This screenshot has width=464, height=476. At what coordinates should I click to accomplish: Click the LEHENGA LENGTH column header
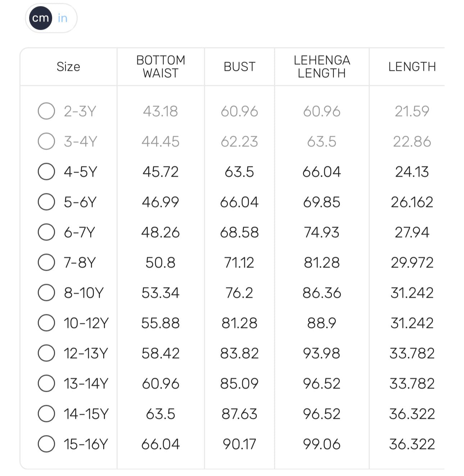pos(322,67)
